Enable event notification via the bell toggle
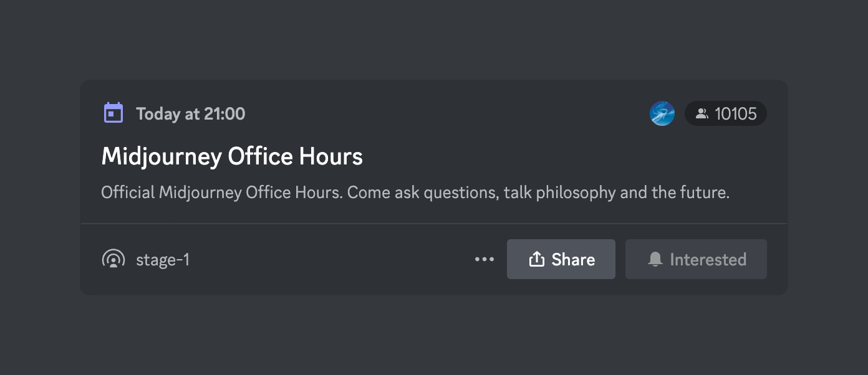This screenshot has width=868, height=375. coord(696,259)
